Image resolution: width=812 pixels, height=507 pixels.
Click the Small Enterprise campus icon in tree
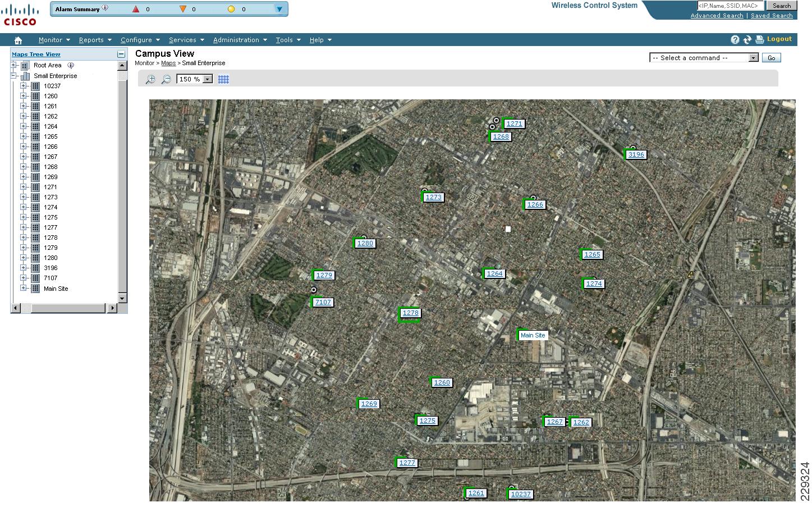click(25, 76)
